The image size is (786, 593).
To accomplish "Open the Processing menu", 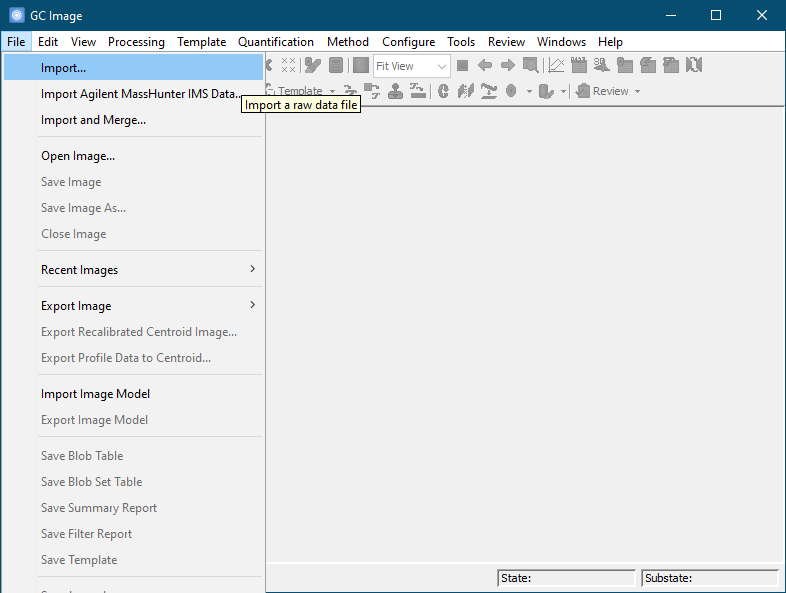I will [x=136, y=42].
